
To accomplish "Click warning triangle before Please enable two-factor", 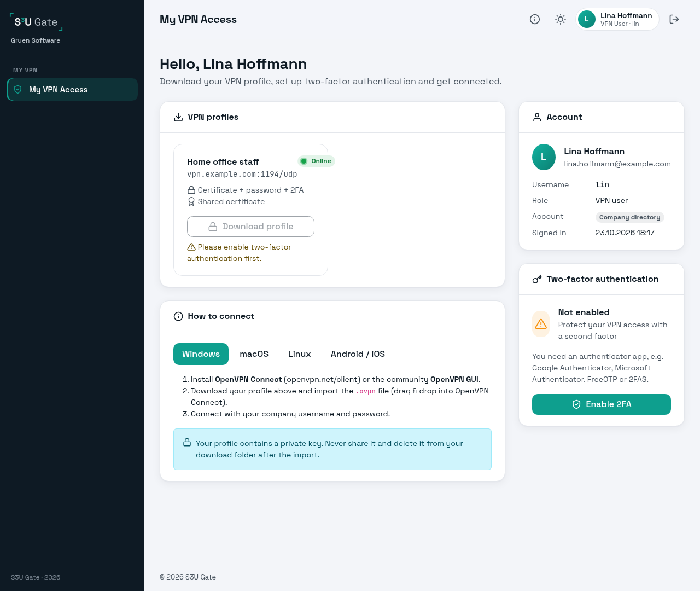I will point(191,247).
